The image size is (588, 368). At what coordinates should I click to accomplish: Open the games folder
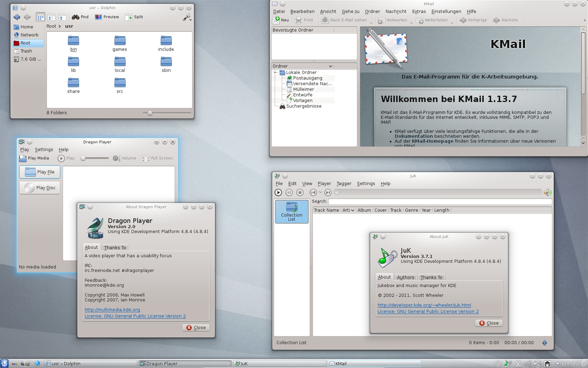(120, 44)
